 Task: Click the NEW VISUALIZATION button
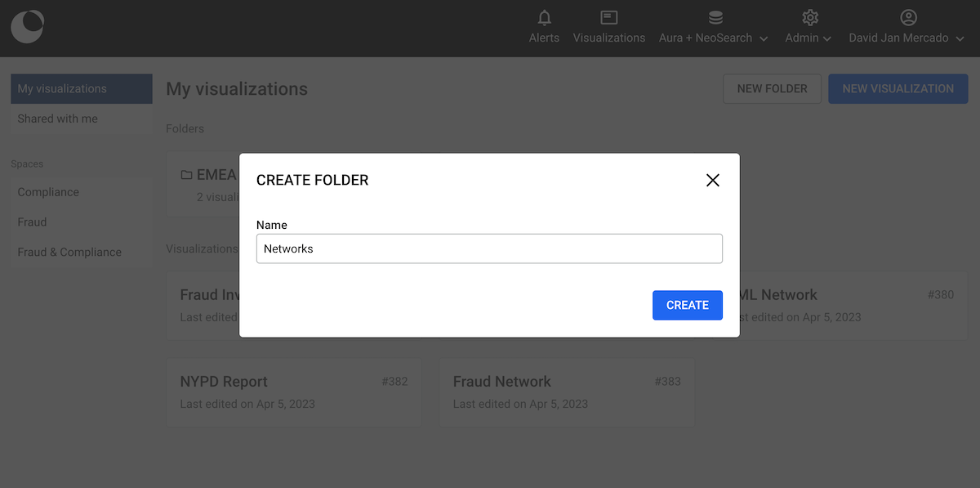pos(898,88)
